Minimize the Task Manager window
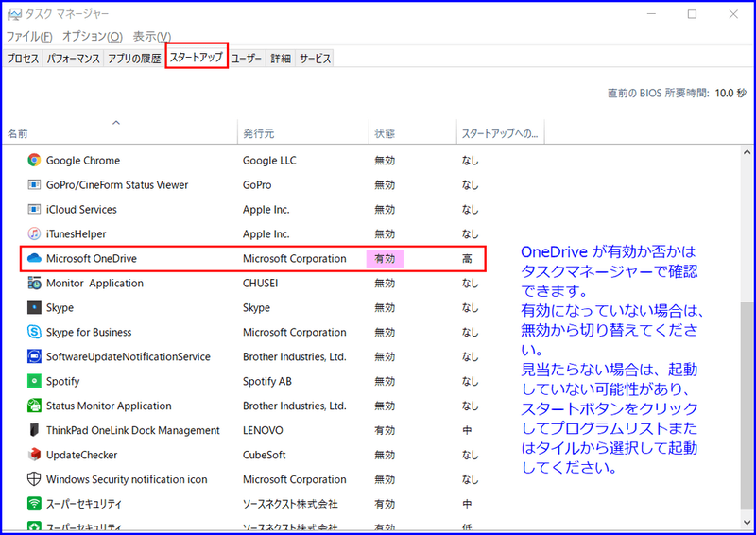756x535 pixels. click(651, 14)
